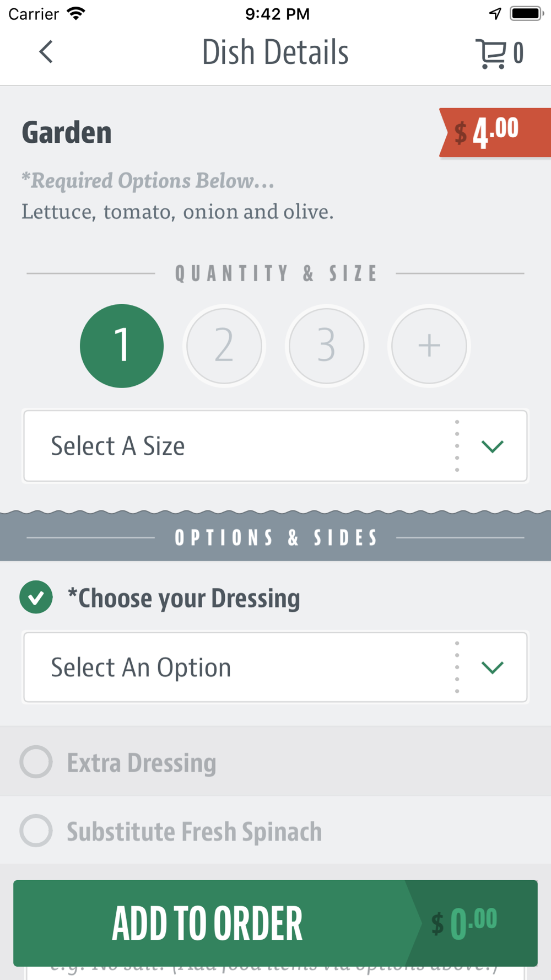Viewport: 551px width, 980px height.
Task: Expand the Select An Option dressing dropdown
Action: pyautogui.click(x=275, y=667)
